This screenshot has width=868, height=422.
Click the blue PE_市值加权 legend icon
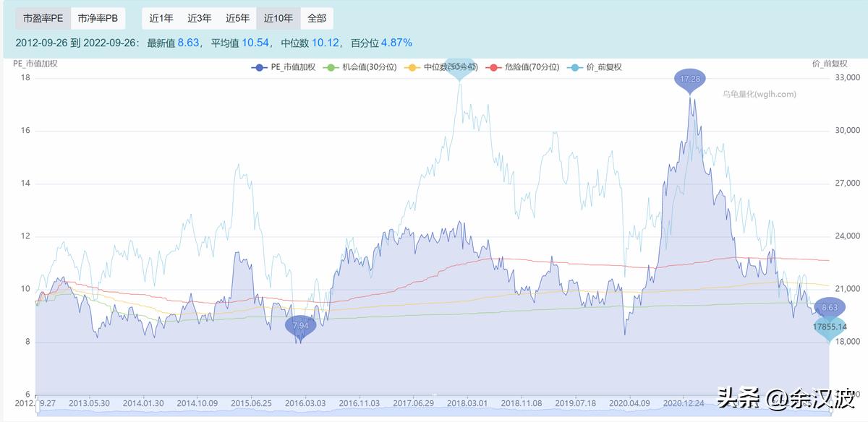tap(259, 67)
